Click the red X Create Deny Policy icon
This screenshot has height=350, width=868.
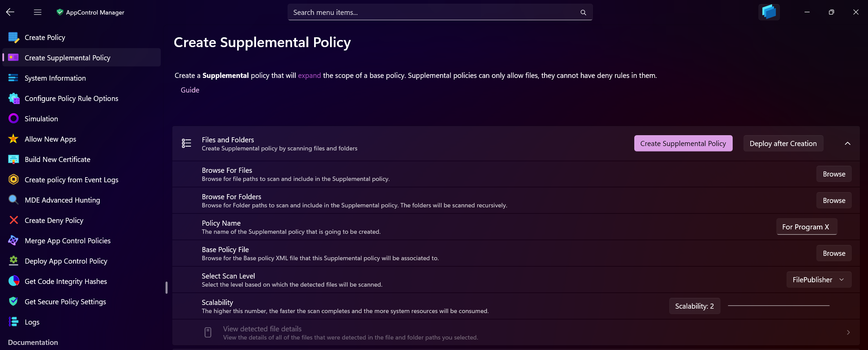coord(14,220)
